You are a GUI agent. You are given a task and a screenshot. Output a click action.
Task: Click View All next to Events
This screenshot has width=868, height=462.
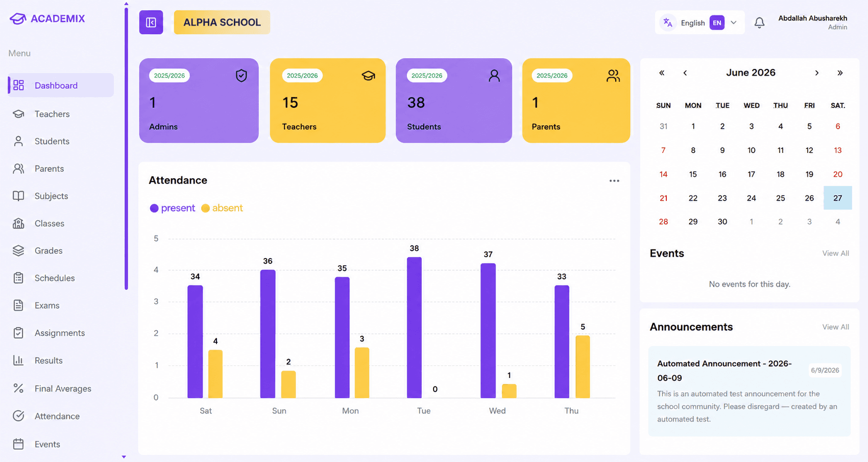pyautogui.click(x=835, y=253)
